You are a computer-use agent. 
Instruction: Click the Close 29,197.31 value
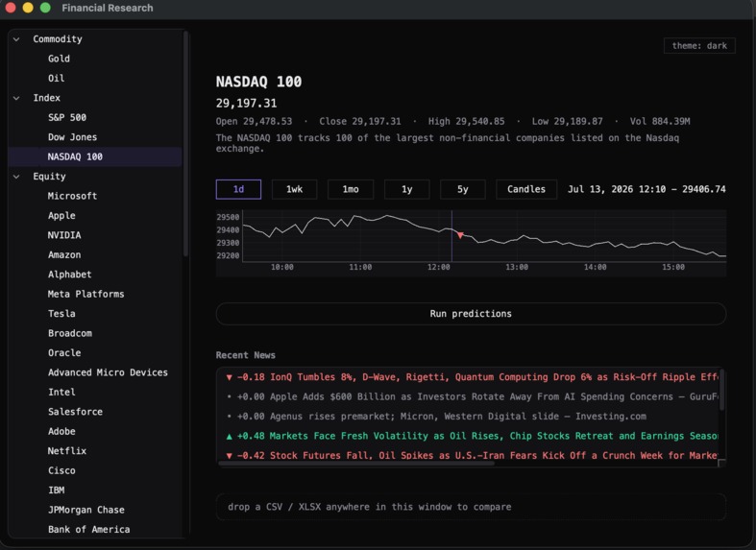point(360,121)
